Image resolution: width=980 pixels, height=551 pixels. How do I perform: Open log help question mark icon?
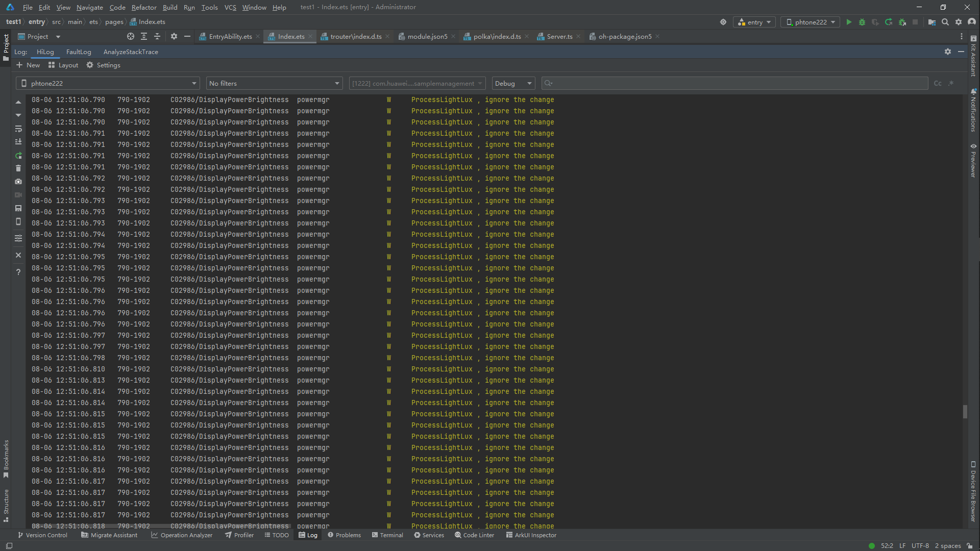tap(18, 272)
